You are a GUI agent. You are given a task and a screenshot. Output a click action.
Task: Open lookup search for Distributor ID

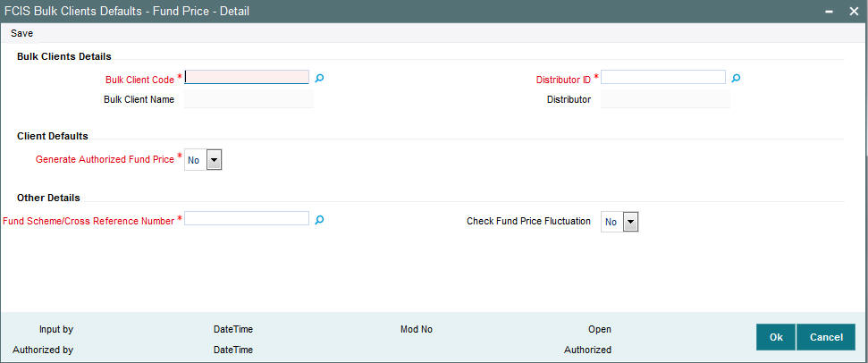click(736, 79)
